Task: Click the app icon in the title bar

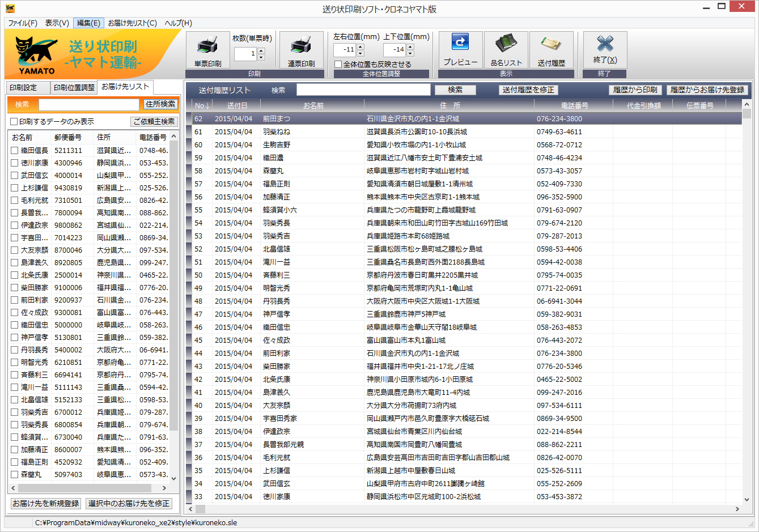Action: pyautogui.click(x=10, y=8)
